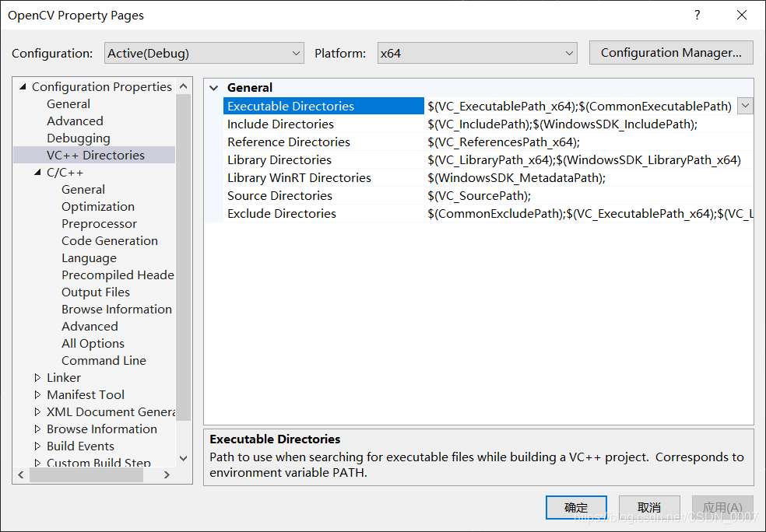Click the tree horizontal scrollbar left arrow
This screenshot has width=766, height=532.
click(x=21, y=475)
